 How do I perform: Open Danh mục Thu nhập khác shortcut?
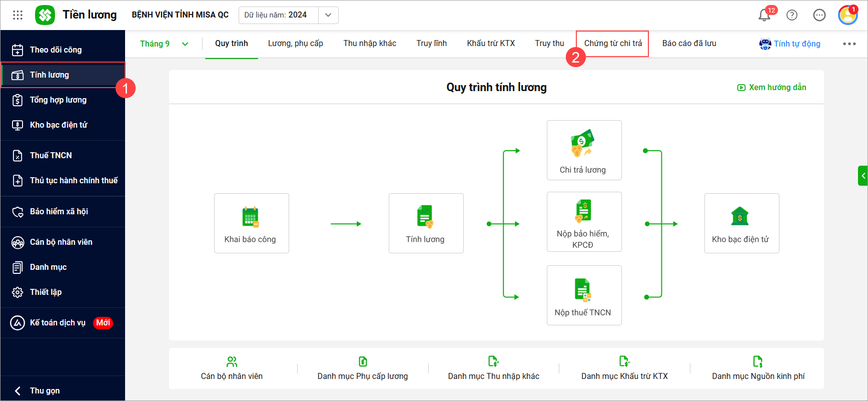pos(494,368)
